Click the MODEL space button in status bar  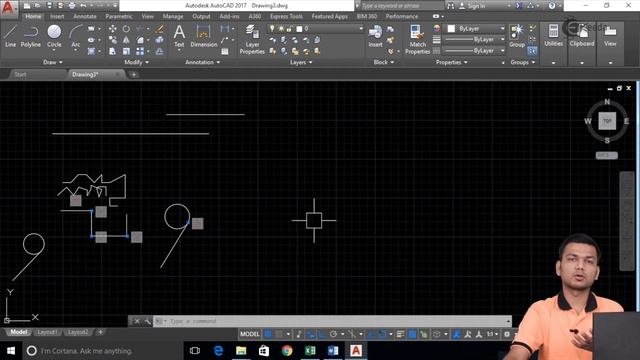click(249, 334)
